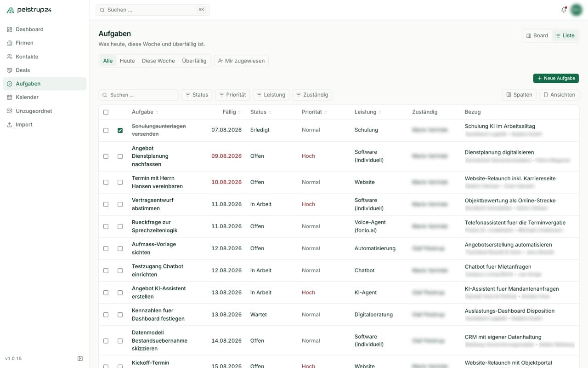Select the Alle filter tab
This screenshot has height=368, width=588.
click(x=108, y=61)
